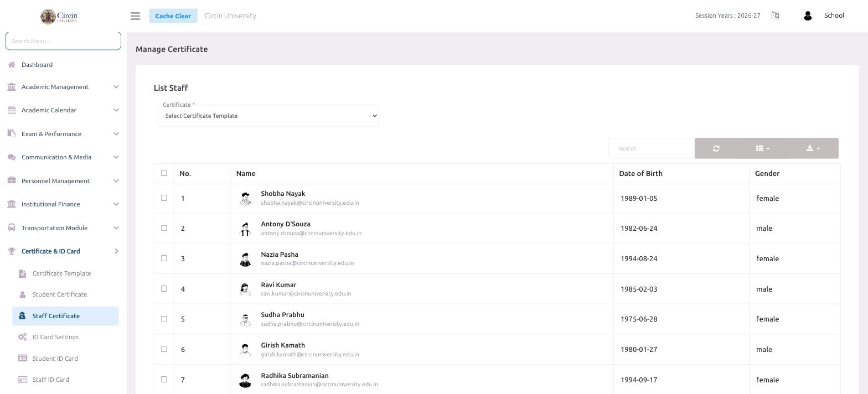Click the 1975-06-28 date of birth
The height and width of the screenshot is (394, 868).
tap(638, 319)
